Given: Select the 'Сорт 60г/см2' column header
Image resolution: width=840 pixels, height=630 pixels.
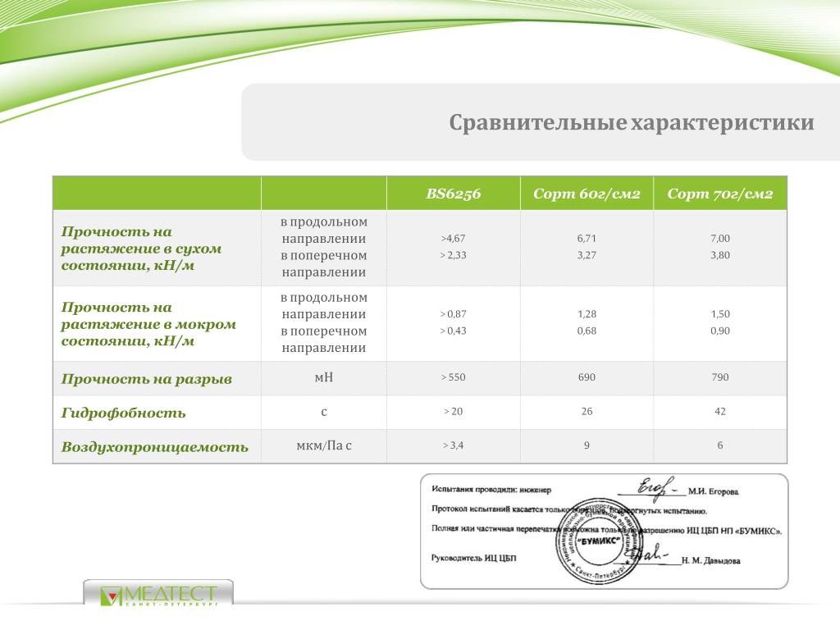Looking at the screenshot, I should pyautogui.click(x=587, y=194).
